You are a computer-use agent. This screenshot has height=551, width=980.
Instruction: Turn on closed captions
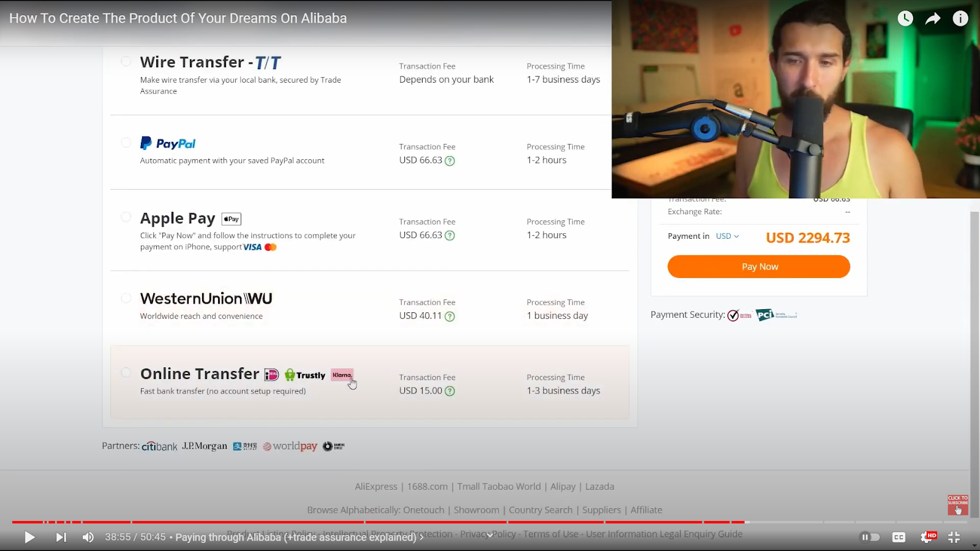coord(899,537)
